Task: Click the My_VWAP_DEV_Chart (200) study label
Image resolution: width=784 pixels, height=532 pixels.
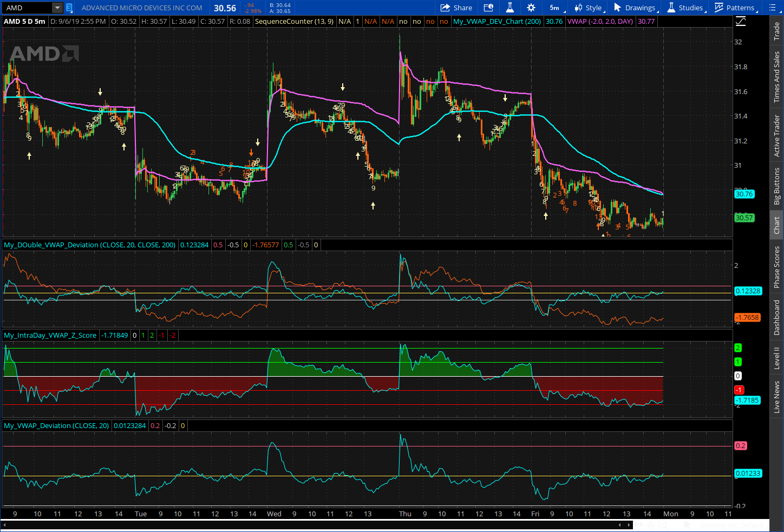Action: point(496,22)
